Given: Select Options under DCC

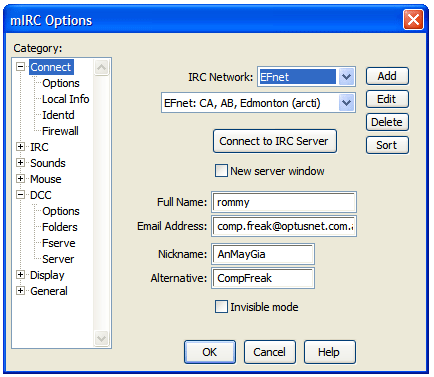Looking at the screenshot, I should click(x=61, y=211).
